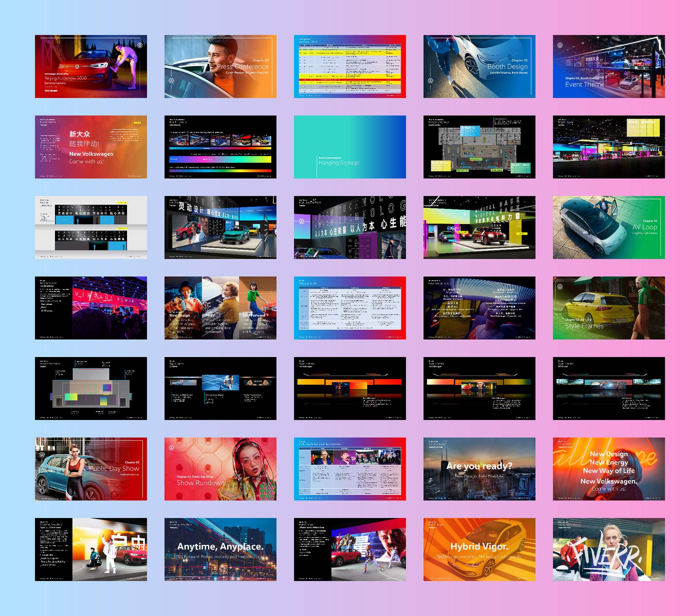This screenshot has height=616, width=700.
Task: Open the 'Are you ready?' city skyline slide
Action: tap(479, 469)
